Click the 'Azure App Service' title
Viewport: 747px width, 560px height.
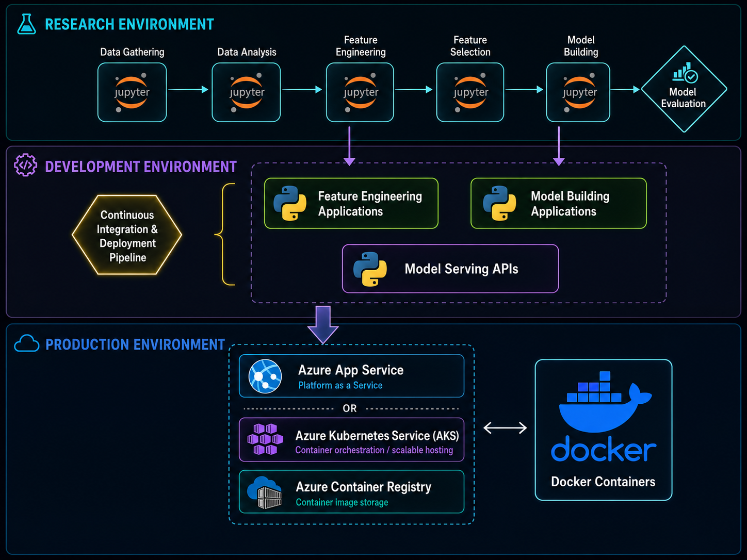[x=351, y=370]
